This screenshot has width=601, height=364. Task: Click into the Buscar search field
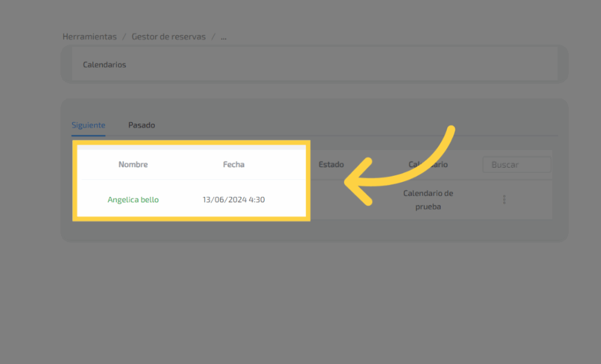pos(516,165)
